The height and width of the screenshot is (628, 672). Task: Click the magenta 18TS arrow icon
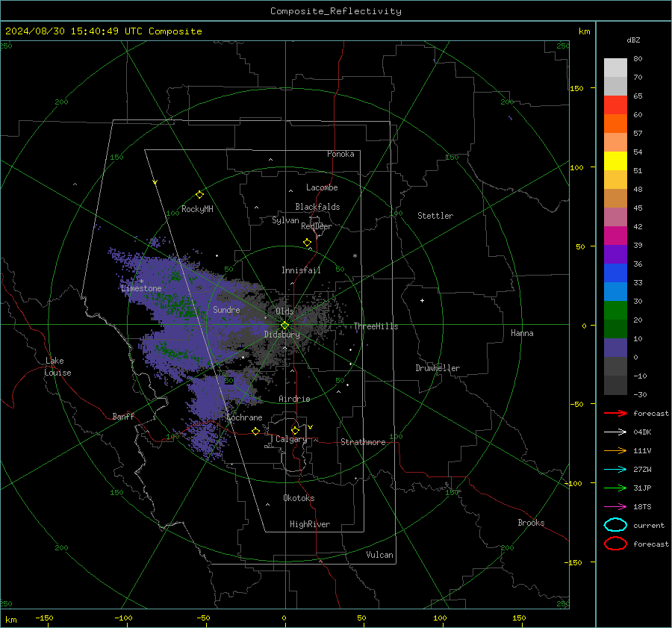tap(615, 507)
